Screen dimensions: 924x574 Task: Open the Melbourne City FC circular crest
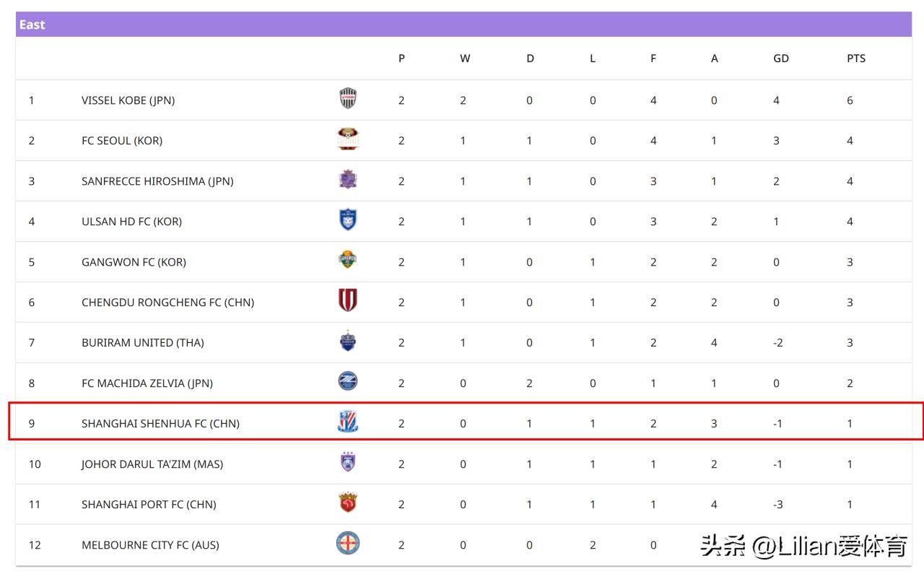coord(348,543)
